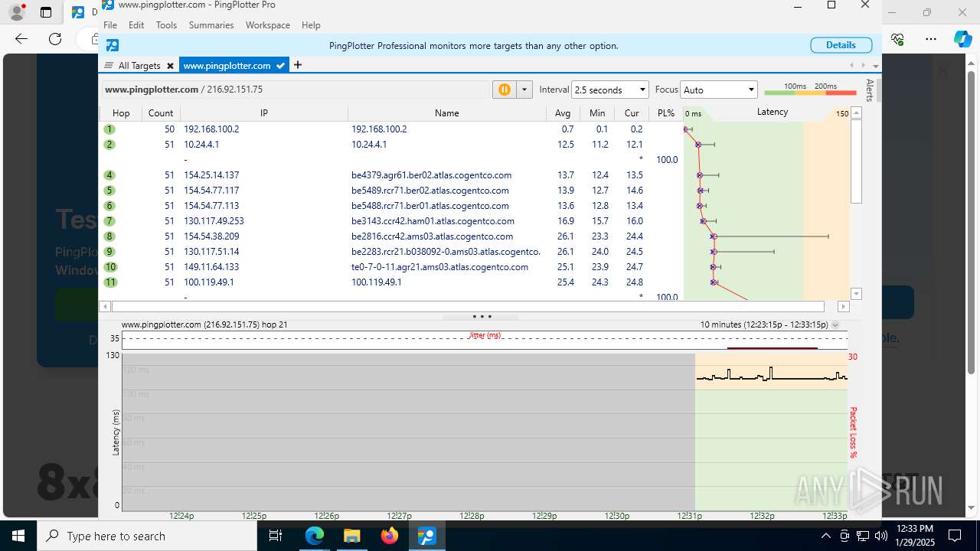Screen dimensions: 980x551
Task: Click the Min column header
Action: 597,112
